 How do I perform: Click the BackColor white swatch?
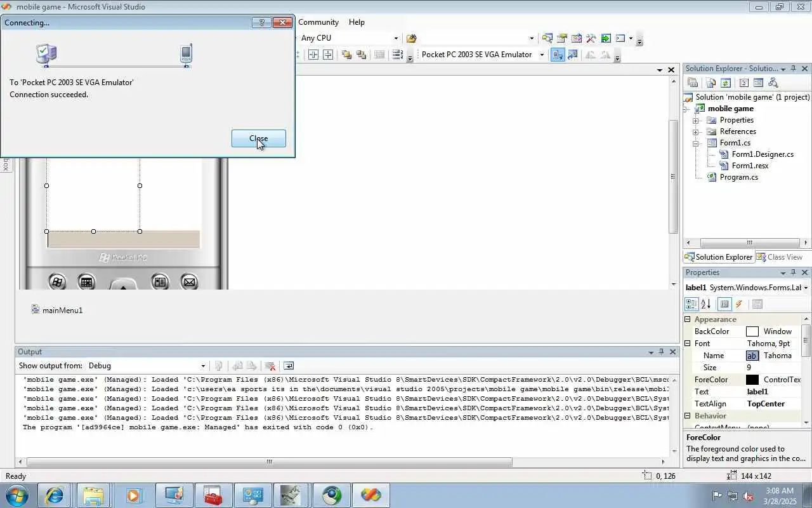click(752, 331)
